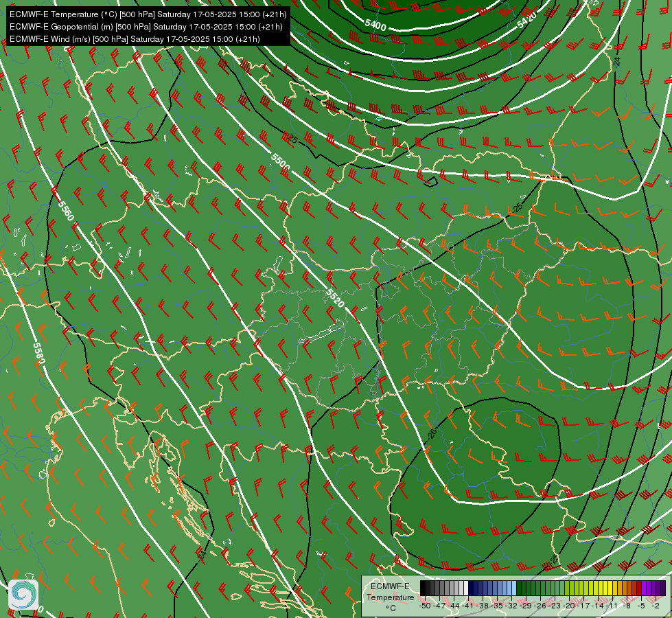Click the 5400 geopotential contour label
The width and height of the screenshot is (672, 618).
tap(375, 25)
